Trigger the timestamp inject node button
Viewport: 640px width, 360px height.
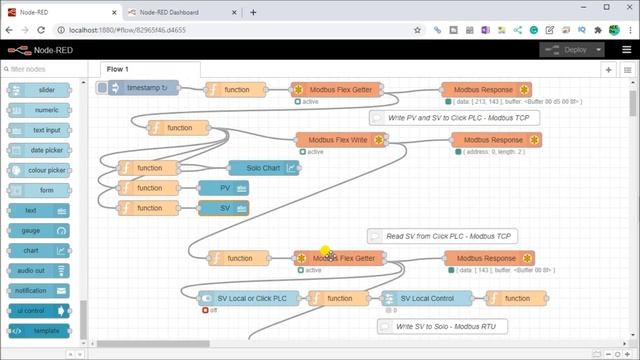[102, 88]
